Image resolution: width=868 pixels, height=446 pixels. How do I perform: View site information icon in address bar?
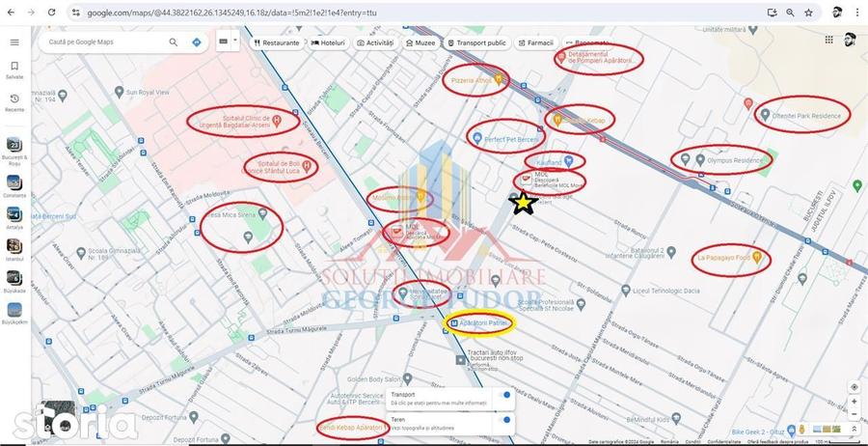pos(76,13)
